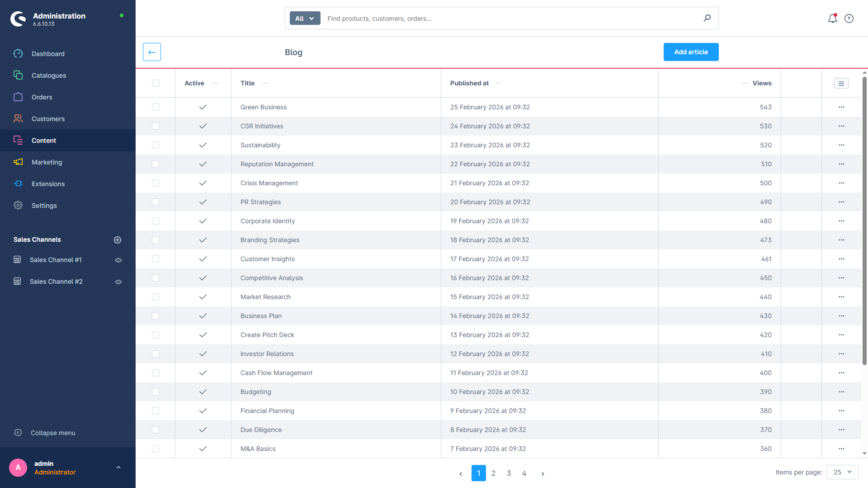This screenshot has height=488, width=868.
Task: Toggle visibility eye for Sales Channel #1
Action: pyautogui.click(x=118, y=260)
